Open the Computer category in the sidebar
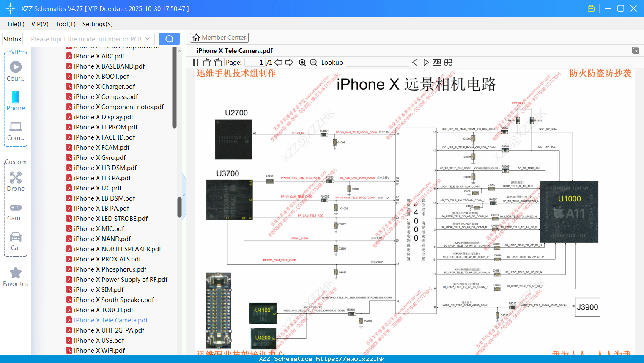 [16, 131]
